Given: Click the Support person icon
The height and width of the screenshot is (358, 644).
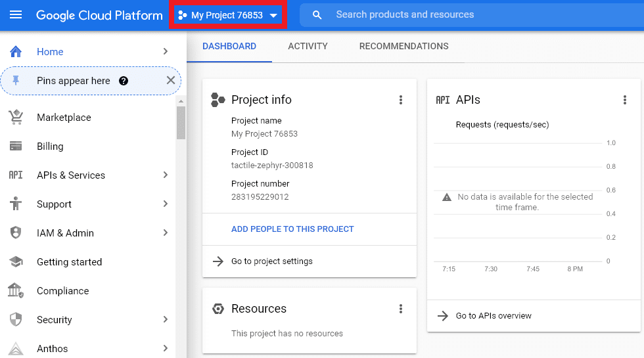Looking at the screenshot, I should click(16, 204).
